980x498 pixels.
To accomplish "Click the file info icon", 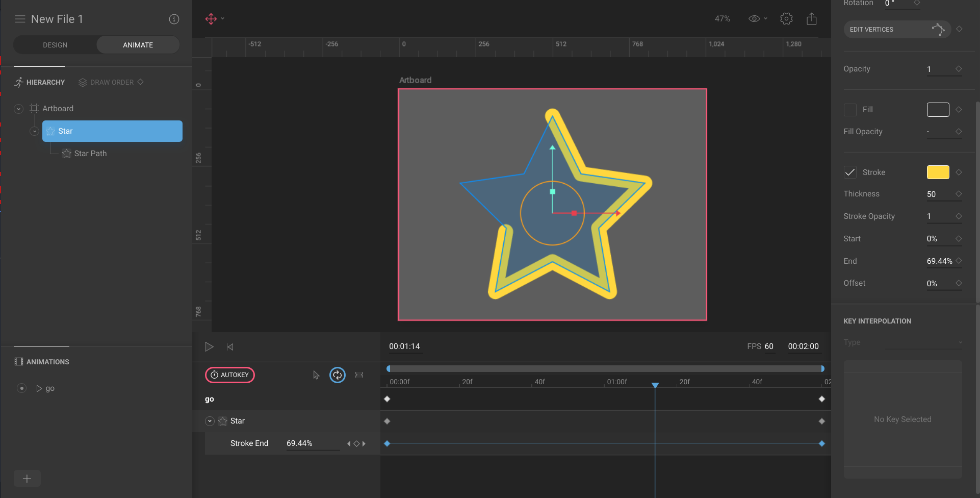I will [x=174, y=19].
